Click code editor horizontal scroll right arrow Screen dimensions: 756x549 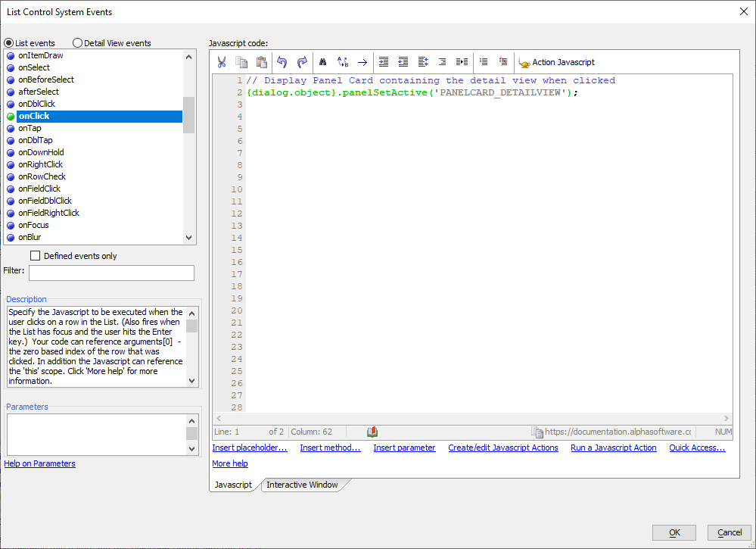tap(726, 418)
